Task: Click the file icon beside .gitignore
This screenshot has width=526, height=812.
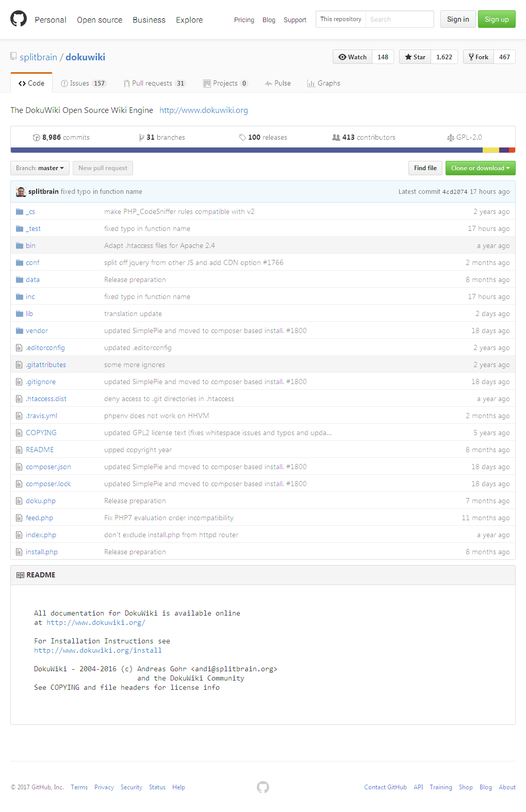Action: click(x=19, y=382)
